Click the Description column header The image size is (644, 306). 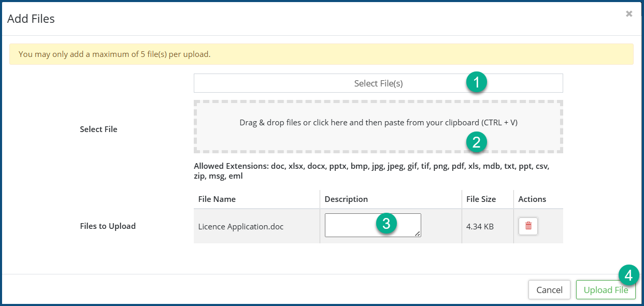click(x=346, y=199)
